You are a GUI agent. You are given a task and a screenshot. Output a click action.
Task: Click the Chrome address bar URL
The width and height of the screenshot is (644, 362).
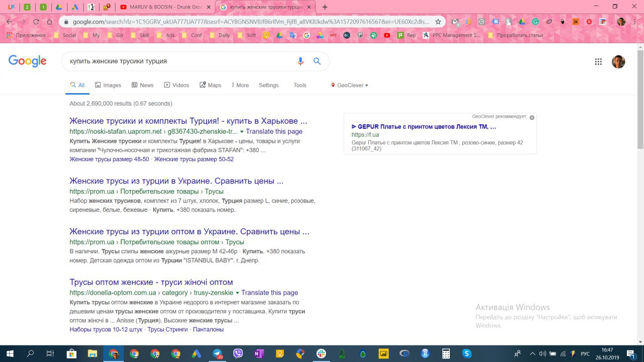tap(252, 22)
